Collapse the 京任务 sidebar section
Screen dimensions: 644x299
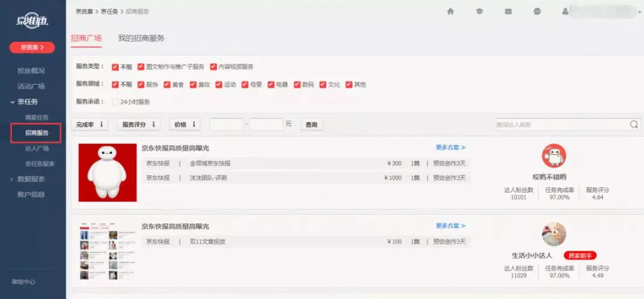tap(28, 102)
